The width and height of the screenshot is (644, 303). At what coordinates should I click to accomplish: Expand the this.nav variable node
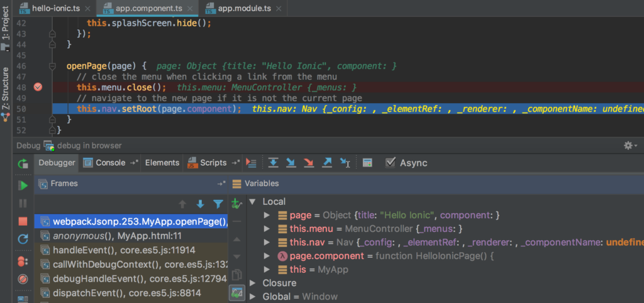click(267, 242)
